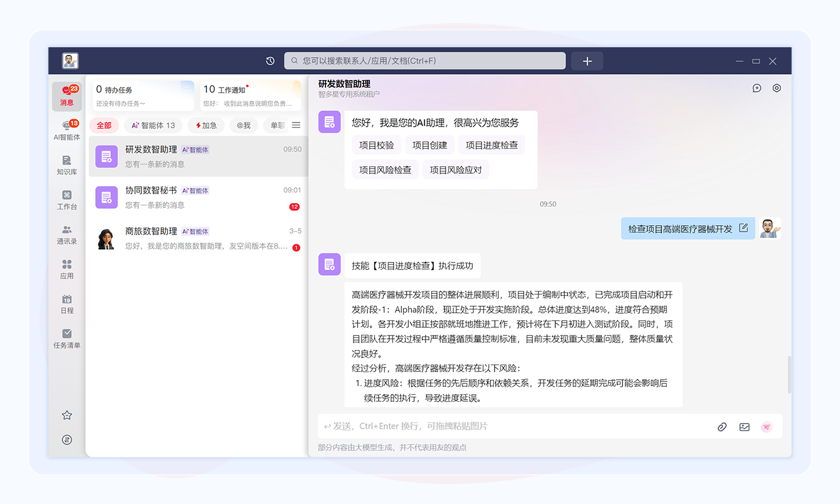Open the 知识库 knowledge base section
This screenshot has height=504, width=840.
(66, 164)
